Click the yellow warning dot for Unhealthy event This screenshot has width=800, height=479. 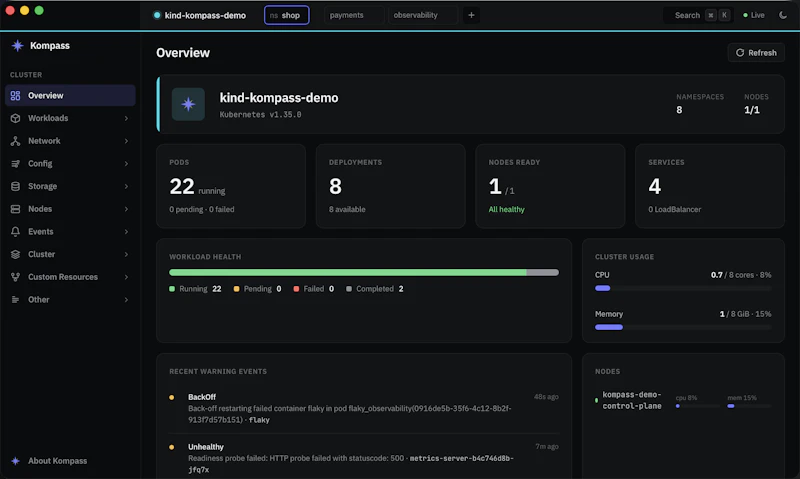pyautogui.click(x=171, y=447)
